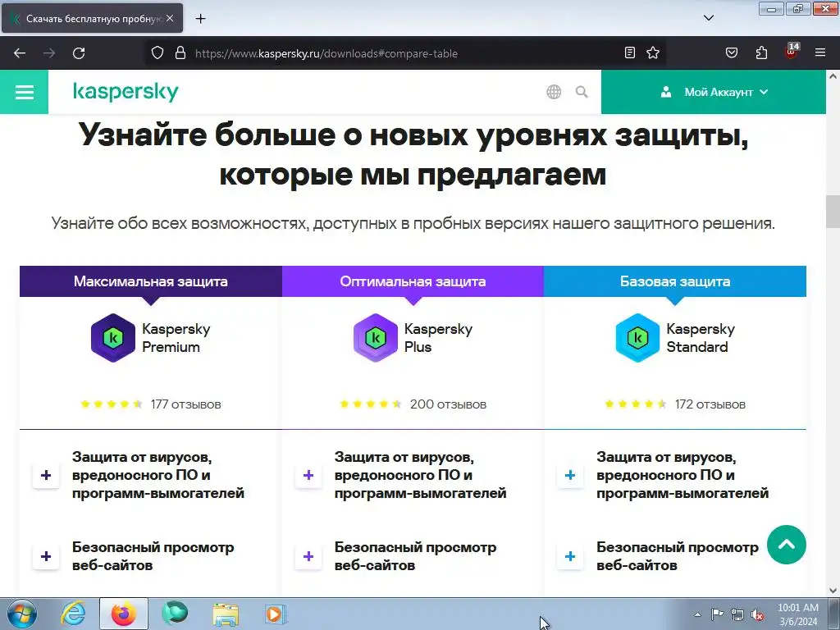The image size is (840, 630).
Task: Expand Premium Безопасный просмотр веб-сайтов plus
Action: [x=46, y=557]
